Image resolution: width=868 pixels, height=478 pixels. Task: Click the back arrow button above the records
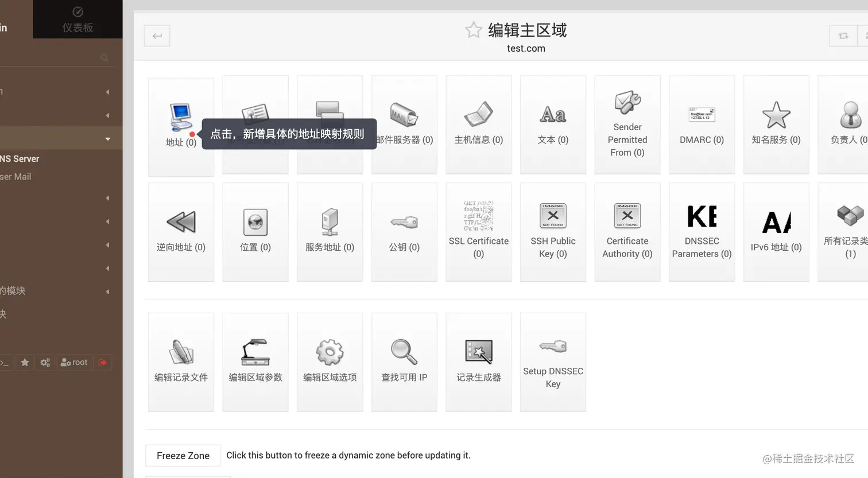coord(157,35)
